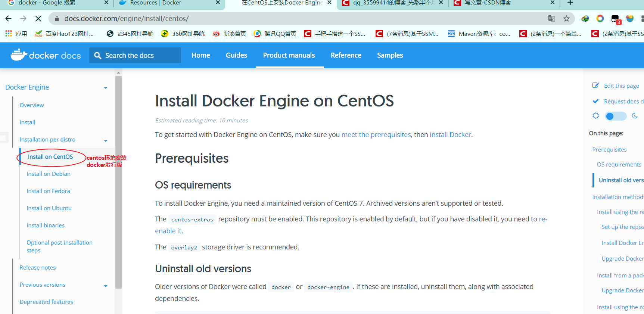Bookmark this page with the star icon
Image resolution: width=644 pixels, height=314 pixels.
pyautogui.click(x=566, y=19)
